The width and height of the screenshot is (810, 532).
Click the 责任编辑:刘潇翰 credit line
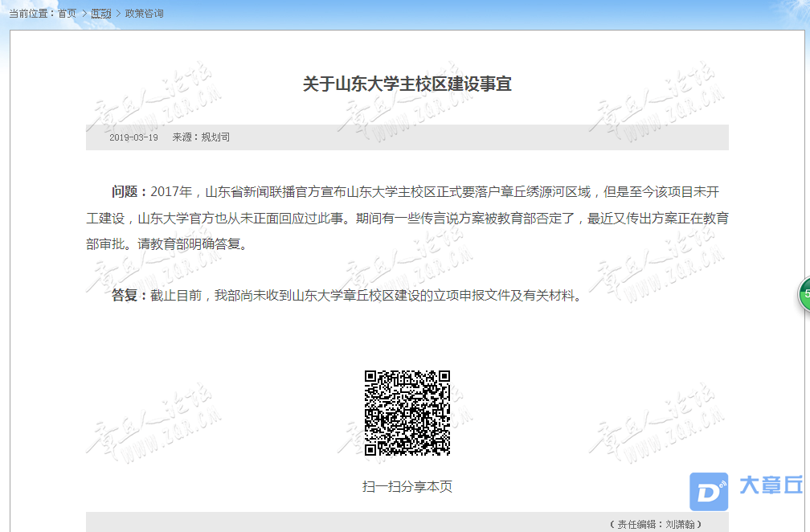(x=656, y=524)
